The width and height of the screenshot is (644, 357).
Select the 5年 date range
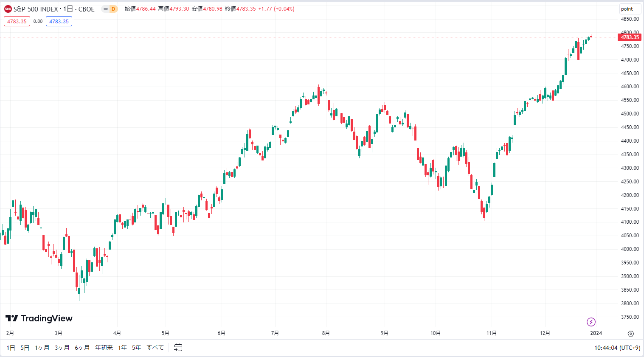[137, 348]
